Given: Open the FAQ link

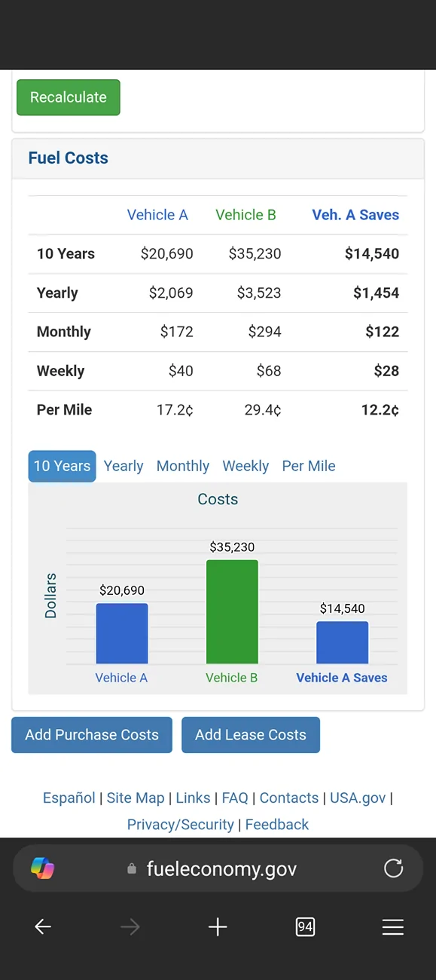Looking at the screenshot, I should (x=236, y=798).
